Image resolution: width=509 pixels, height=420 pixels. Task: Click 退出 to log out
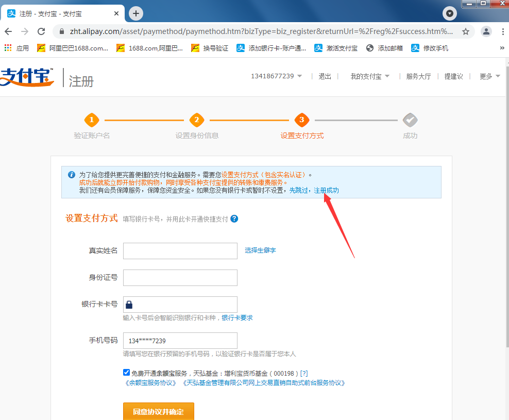pos(325,76)
